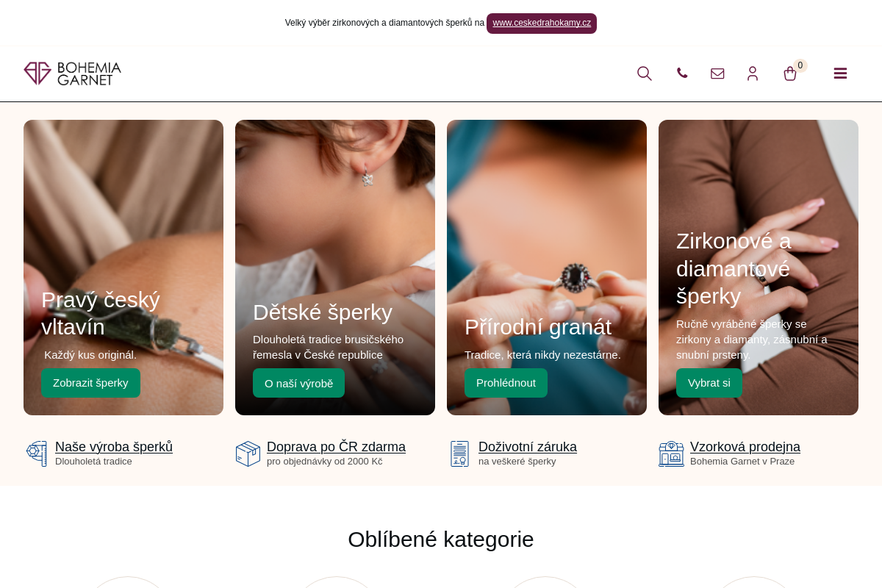Viewport: 882px width, 588px height.
Task: Open the shopping basket icon
Action: [790, 73]
